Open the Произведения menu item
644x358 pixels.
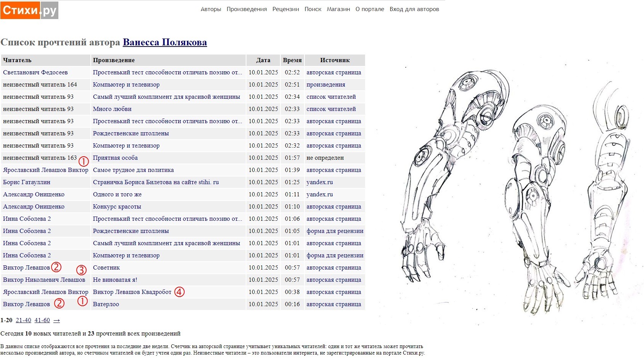point(247,9)
